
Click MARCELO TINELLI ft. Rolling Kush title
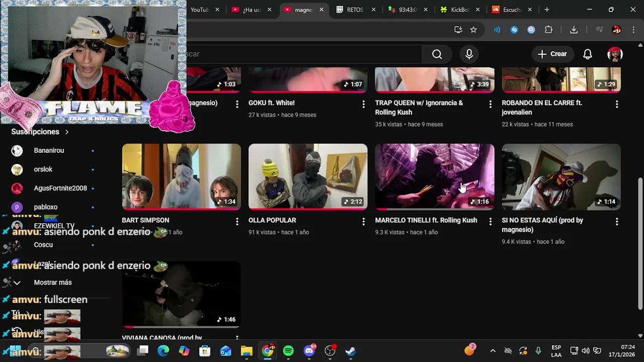point(426,220)
